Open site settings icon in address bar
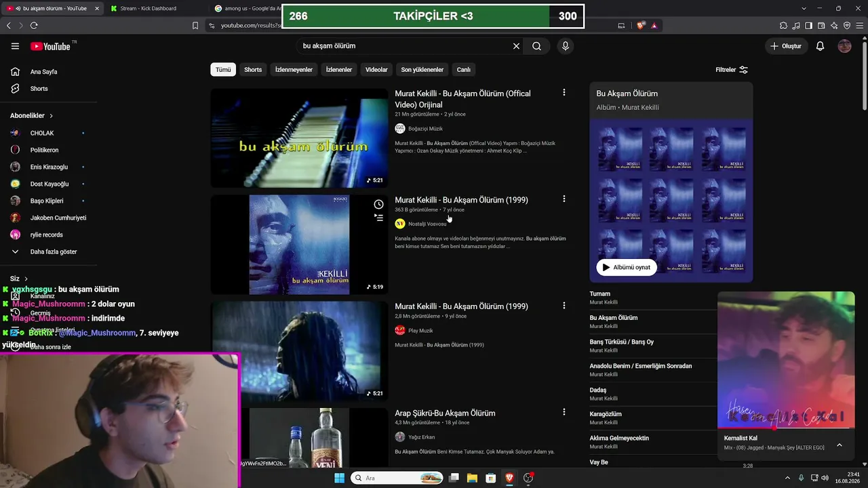Viewport: 868px width, 488px height. point(212,26)
